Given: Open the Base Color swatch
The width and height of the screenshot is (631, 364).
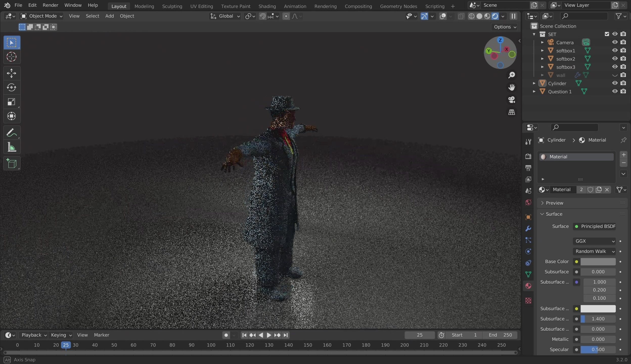Looking at the screenshot, I should pyautogui.click(x=598, y=262).
